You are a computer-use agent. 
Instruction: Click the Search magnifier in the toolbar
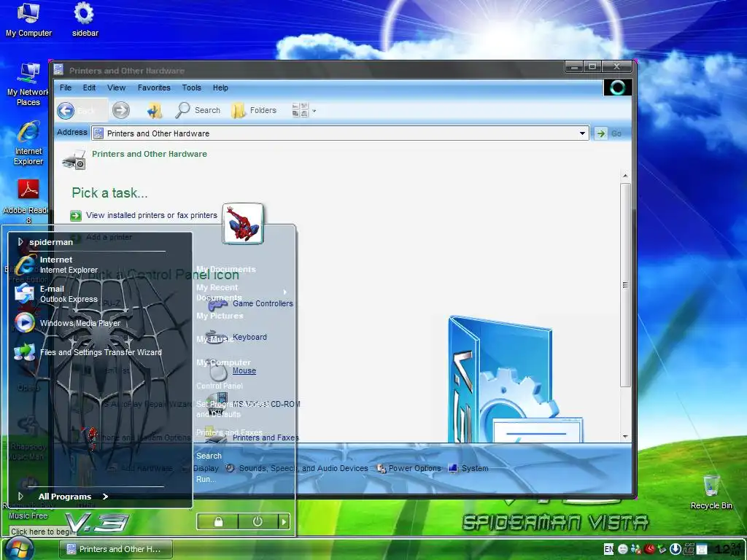click(198, 110)
